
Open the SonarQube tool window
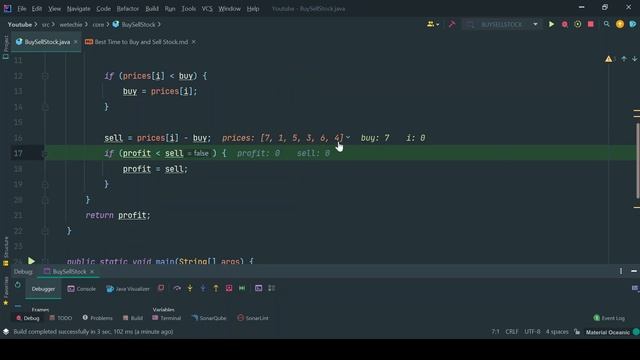click(x=209, y=318)
